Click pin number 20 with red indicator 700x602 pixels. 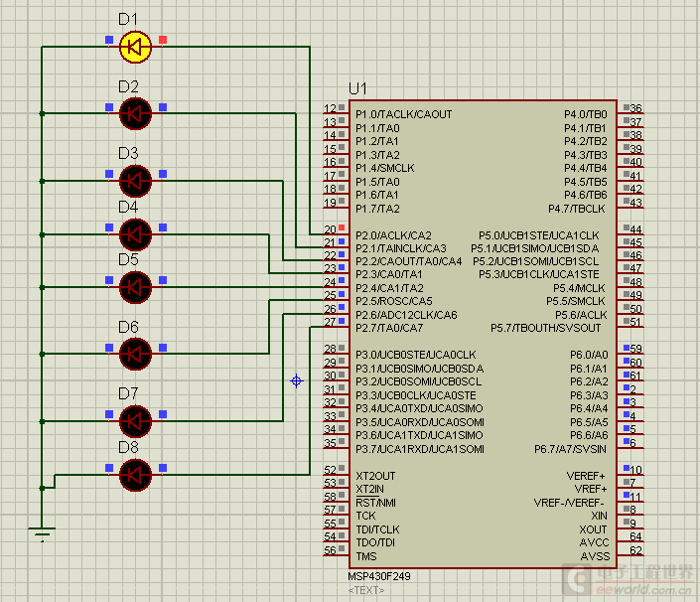(330, 229)
